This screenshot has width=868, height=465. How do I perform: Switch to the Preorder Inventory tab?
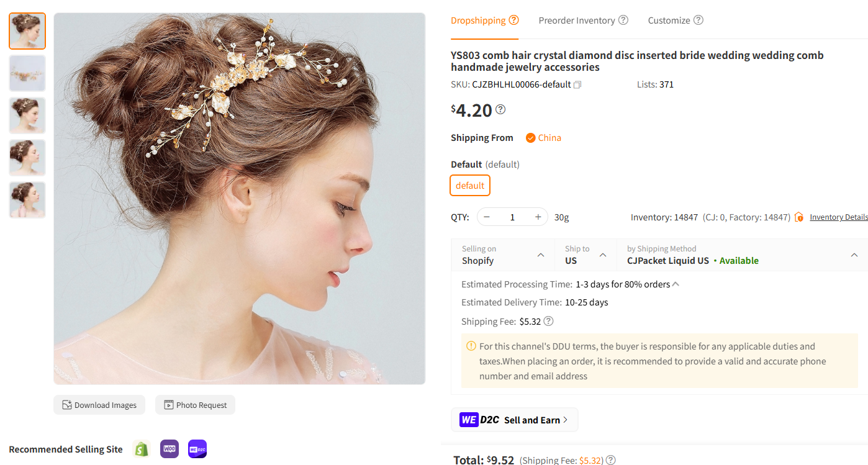577,20
